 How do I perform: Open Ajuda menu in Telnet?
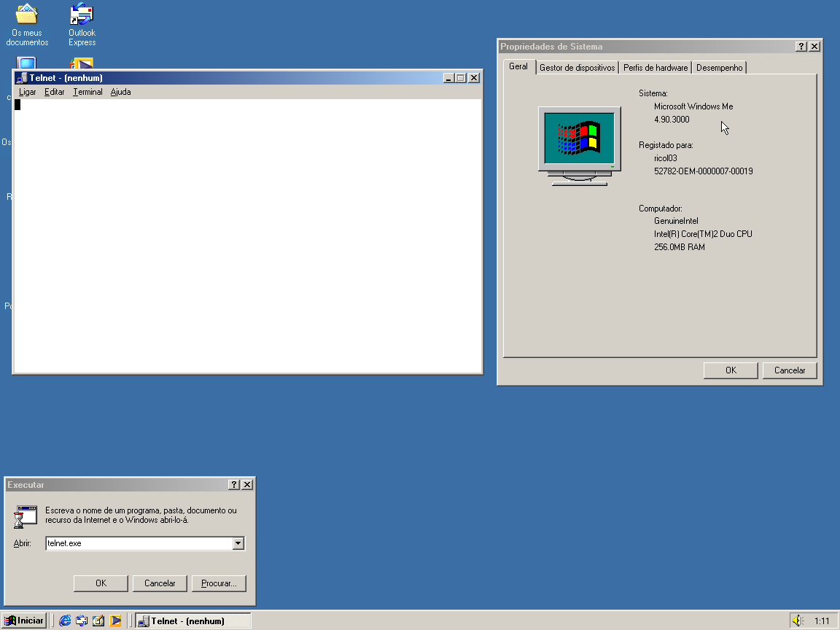point(120,92)
